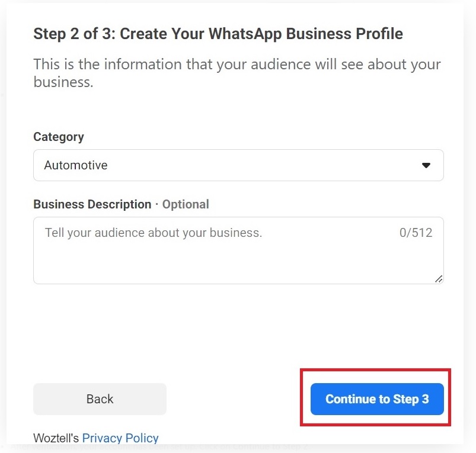Click the Category dropdown caret arrow

click(x=426, y=165)
